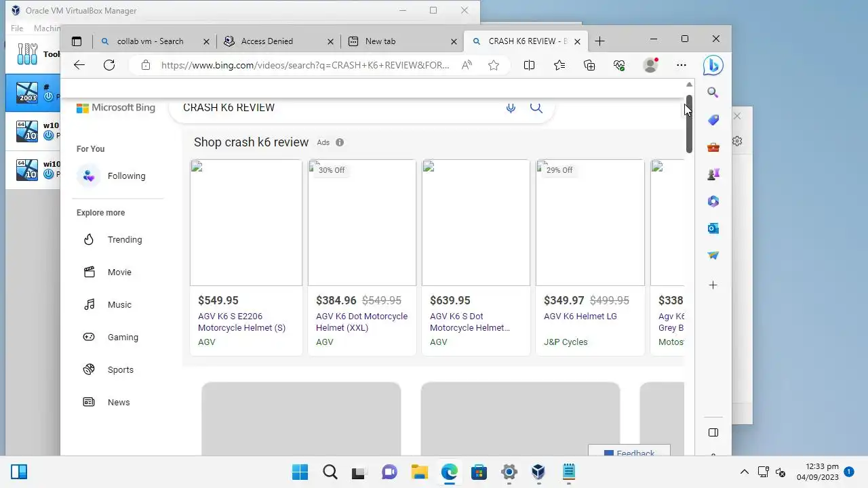Open VirtualBox icon in the taskbar
The width and height of the screenshot is (868, 488).
538,472
